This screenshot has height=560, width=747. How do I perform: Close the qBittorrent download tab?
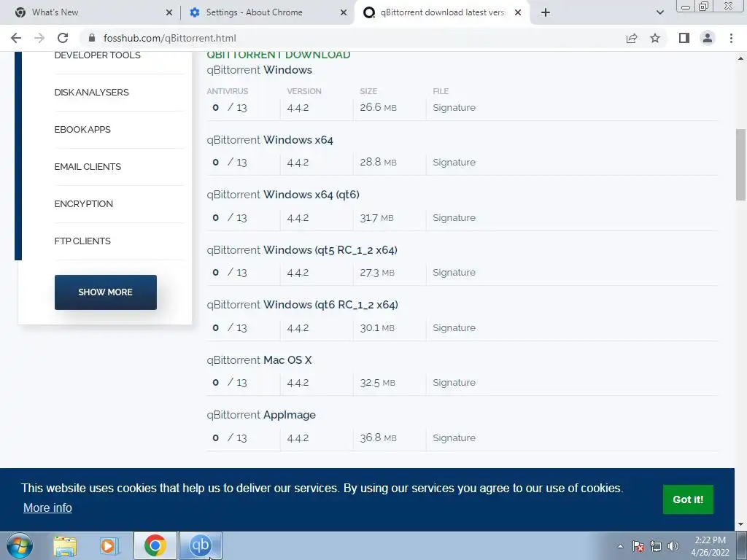(x=518, y=12)
